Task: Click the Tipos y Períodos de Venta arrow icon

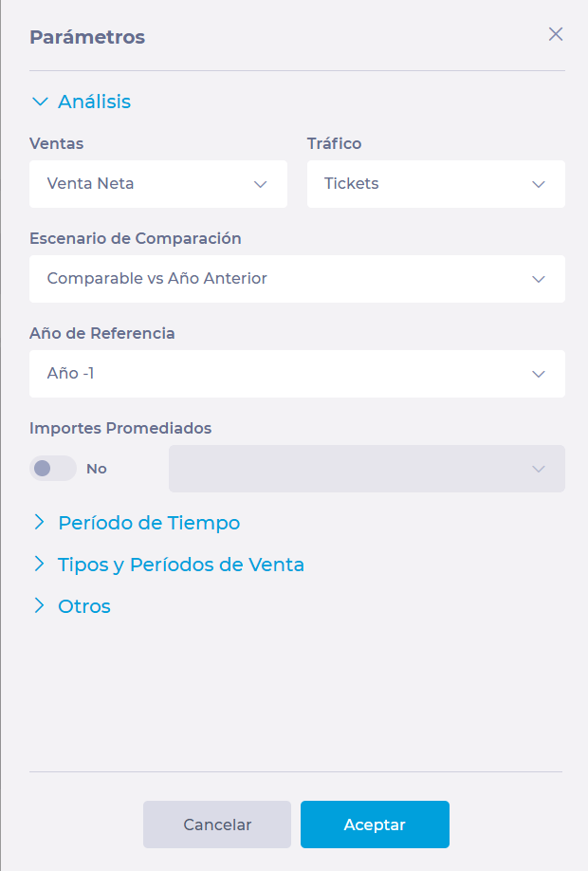Action: click(39, 564)
